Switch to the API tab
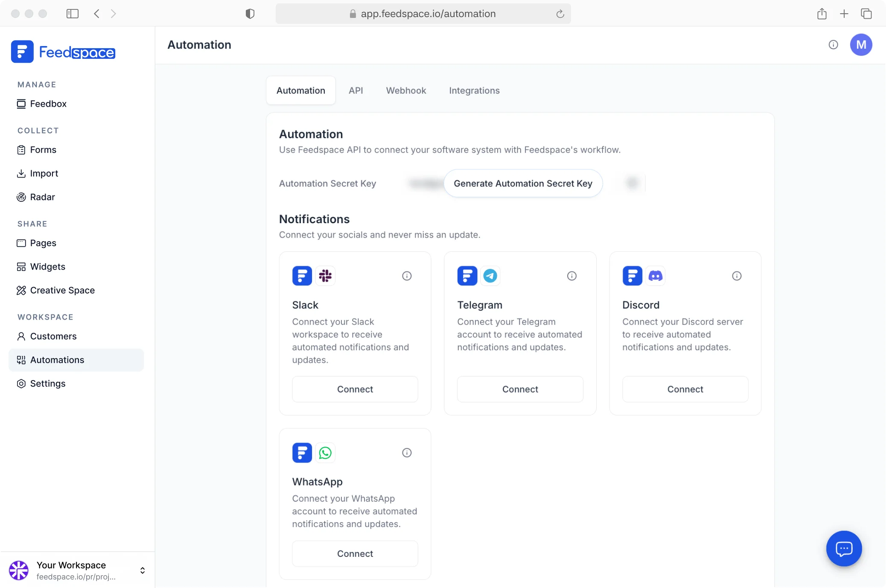This screenshot has height=588, width=886. point(356,90)
